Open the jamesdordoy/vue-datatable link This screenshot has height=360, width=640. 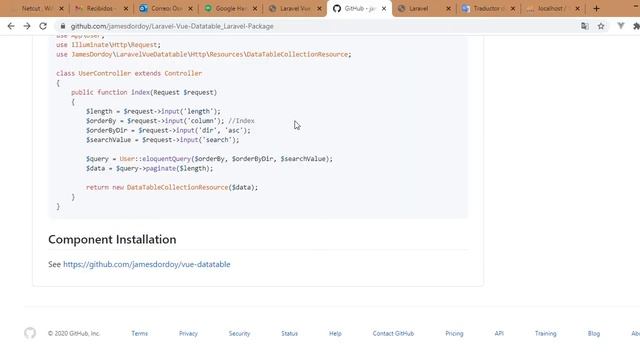[x=147, y=264]
